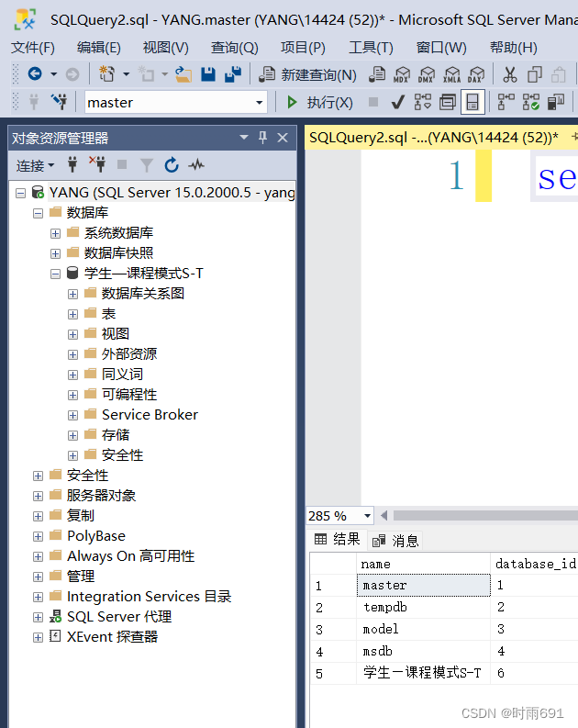The width and height of the screenshot is (578, 728).
Task: Open the Edit menu
Action: point(99,48)
